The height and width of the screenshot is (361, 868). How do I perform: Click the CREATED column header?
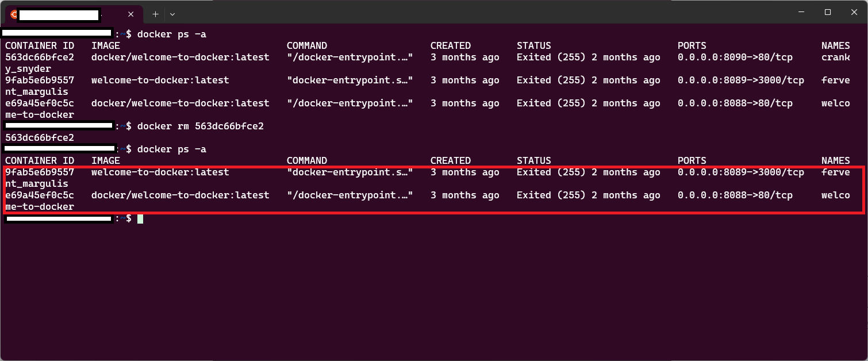(x=451, y=160)
